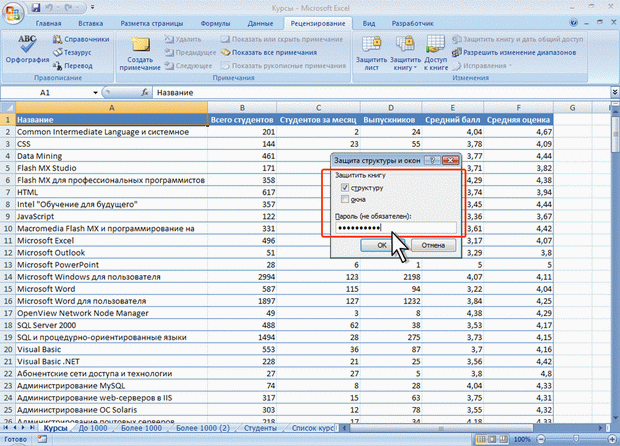The width and height of the screenshot is (620, 446).
Task: Click Доступ к книге button
Action: [x=436, y=53]
